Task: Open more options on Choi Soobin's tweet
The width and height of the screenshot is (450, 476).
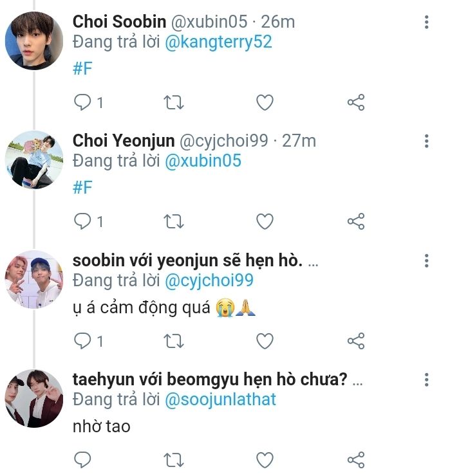Action: click(x=427, y=23)
